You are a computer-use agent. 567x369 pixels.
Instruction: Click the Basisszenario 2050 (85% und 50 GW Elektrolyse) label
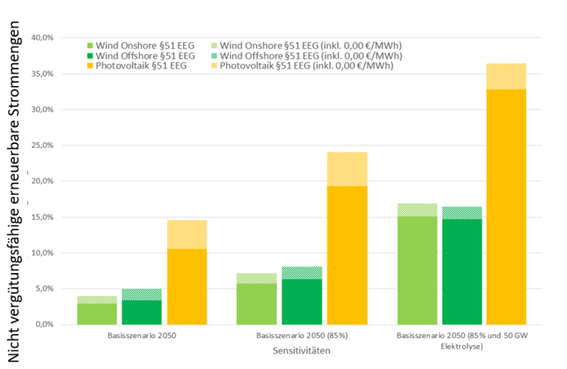click(x=462, y=341)
